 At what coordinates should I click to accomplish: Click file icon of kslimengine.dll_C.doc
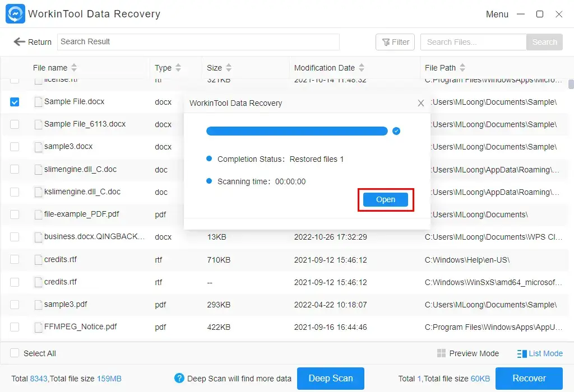click(x=38, y=192)
